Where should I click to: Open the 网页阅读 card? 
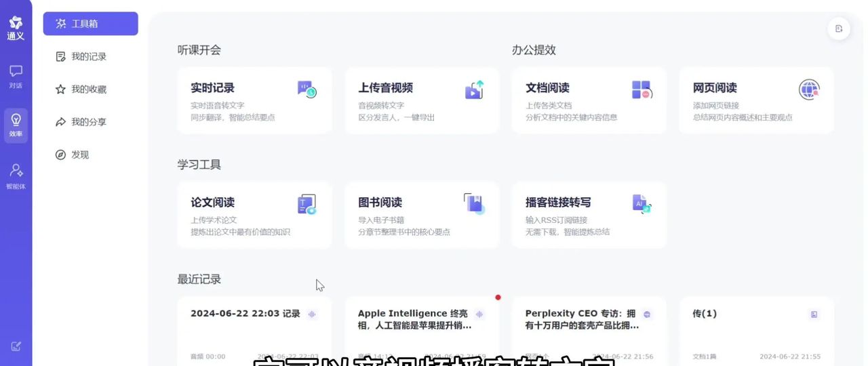click(757, 100)
